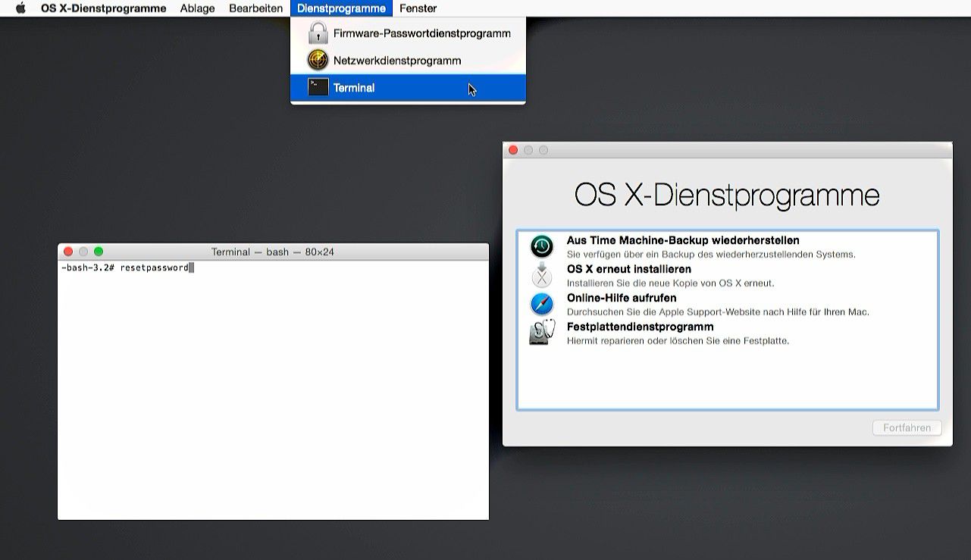This screenshot has width=971, height=560.
Task: Click the Fortfahren button
Action: click(907, 428)
